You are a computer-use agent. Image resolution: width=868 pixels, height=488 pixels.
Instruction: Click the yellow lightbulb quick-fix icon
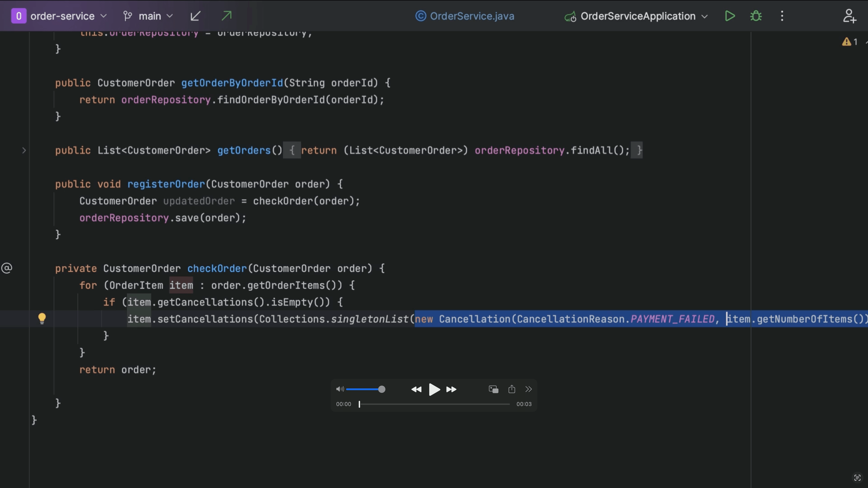pos(42,318)
